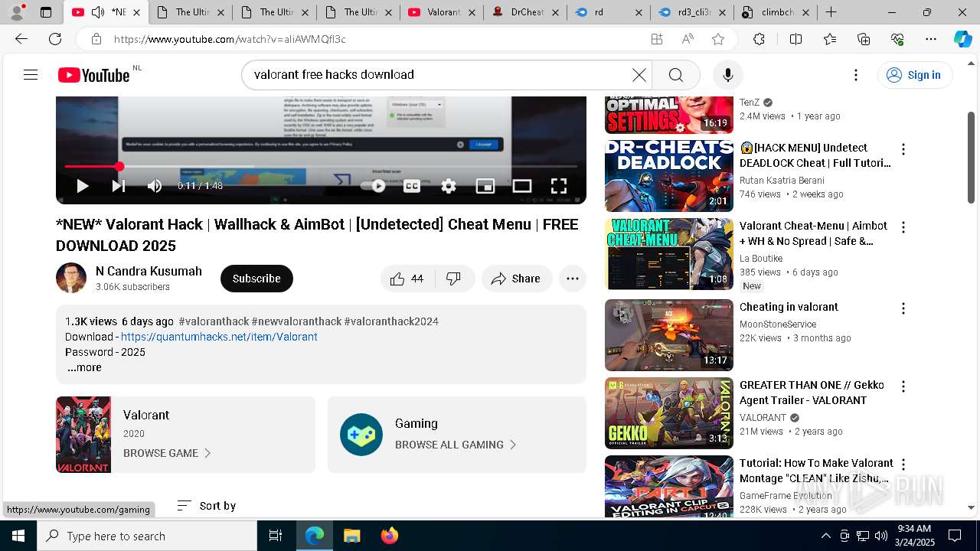The width and height of the screenshot is (980, 551).
Task: Open options for the DEADLOCK Cheat video
Action: 903,149
